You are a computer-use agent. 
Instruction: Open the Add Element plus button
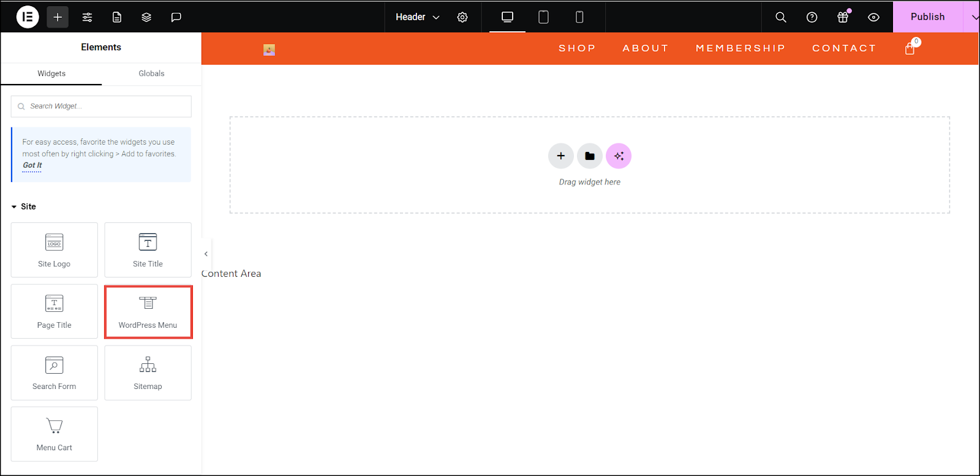coord(58,17)
